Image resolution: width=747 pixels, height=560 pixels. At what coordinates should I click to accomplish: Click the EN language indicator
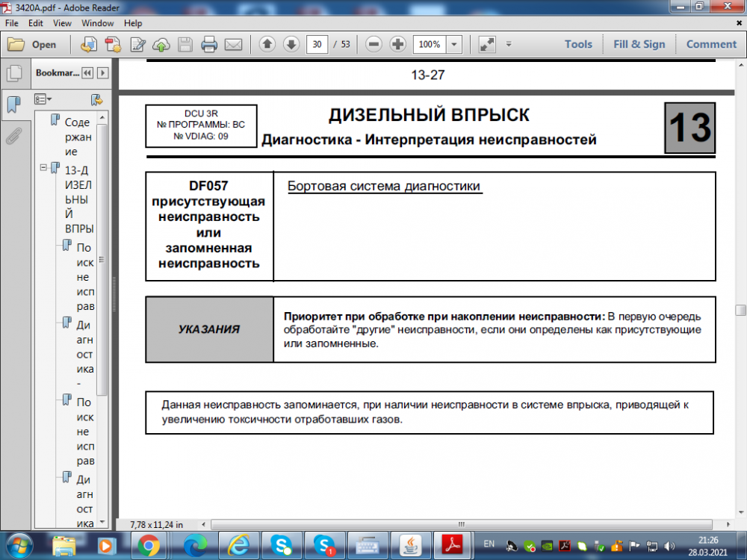[x=489, y=544]
